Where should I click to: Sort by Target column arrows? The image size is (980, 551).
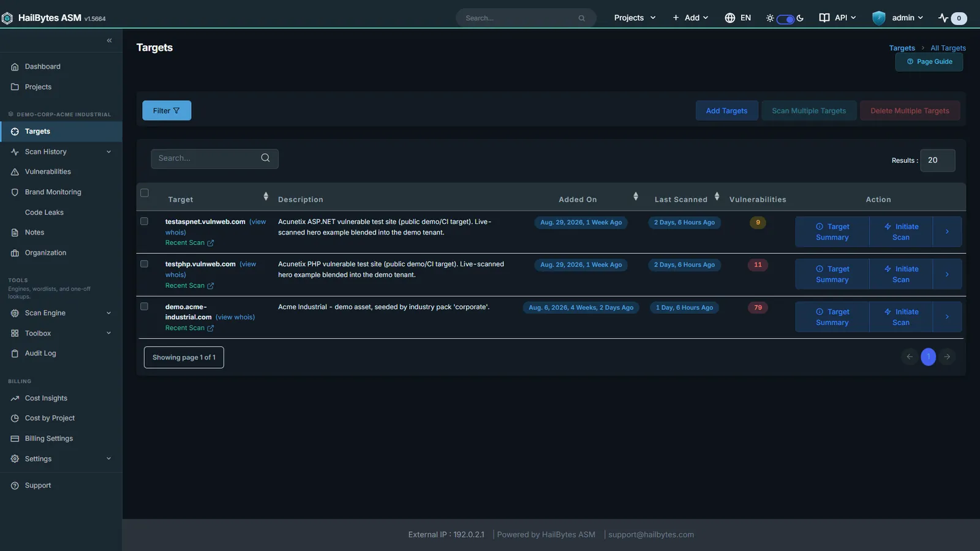tap(266, 197)
